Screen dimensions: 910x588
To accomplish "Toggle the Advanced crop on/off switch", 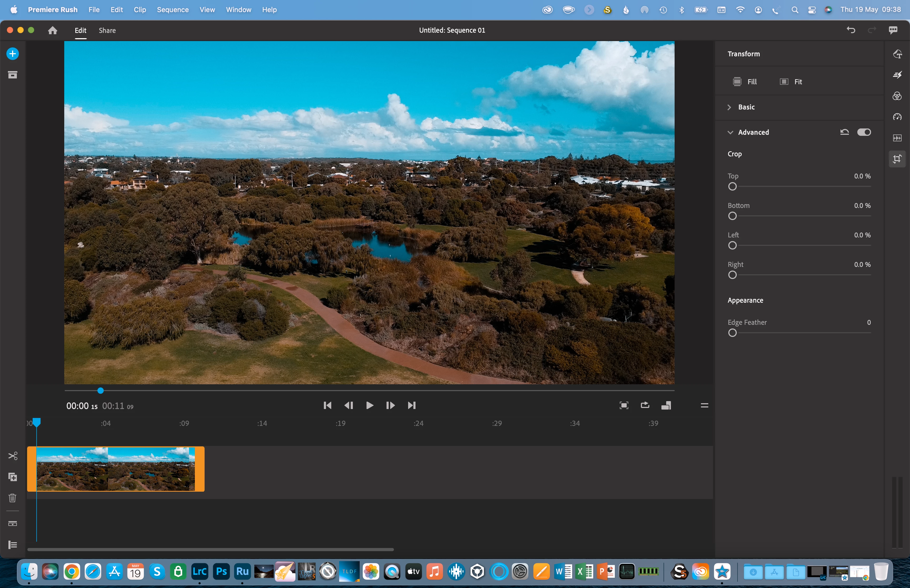I will coord(864,132).
